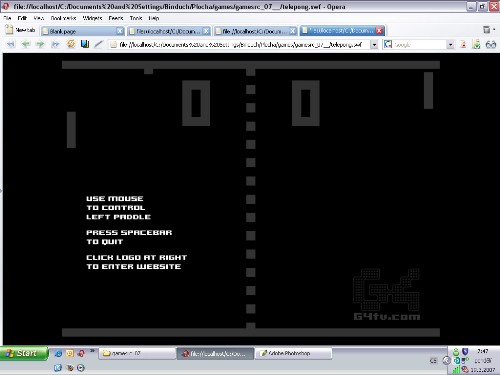Click inside the Google search field
Image resolution: width=500 pixels, height=375 pixels.
pos(419,44)
